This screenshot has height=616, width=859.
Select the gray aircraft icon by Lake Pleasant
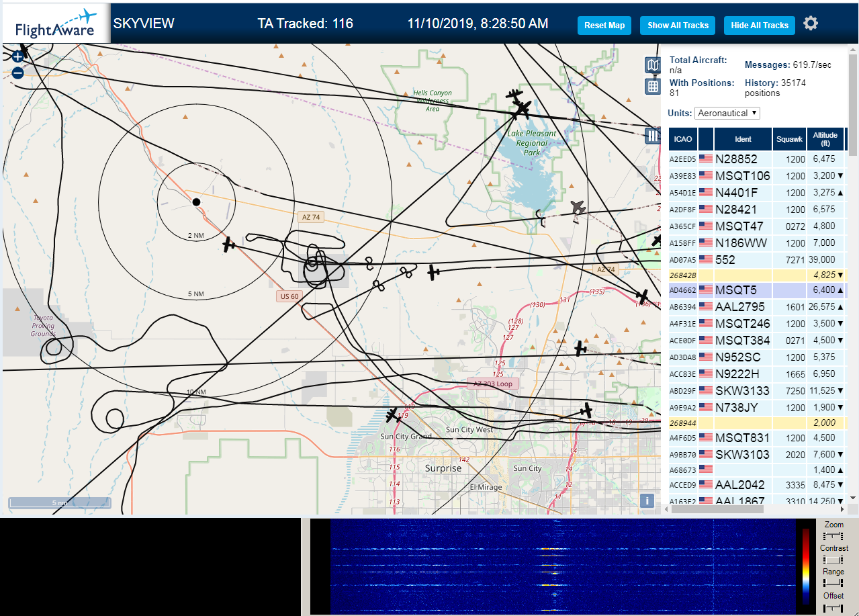click(578, 208)
